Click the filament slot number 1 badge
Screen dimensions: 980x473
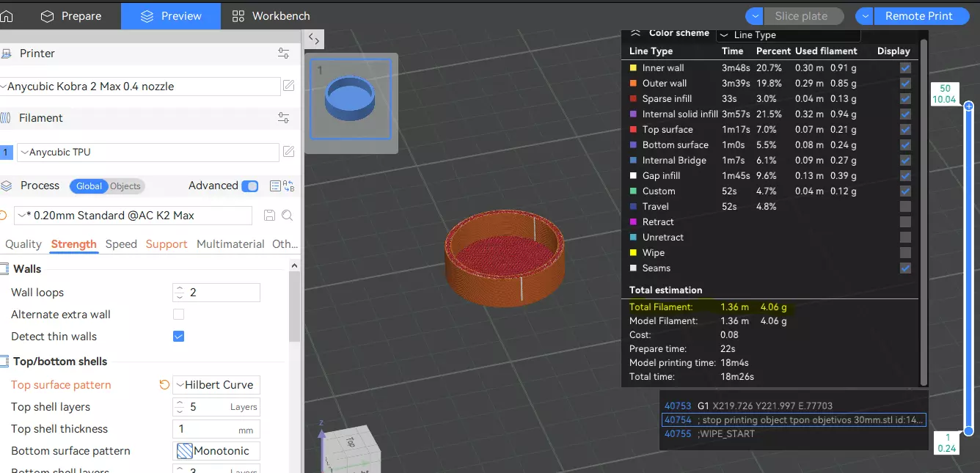(6, 152)
